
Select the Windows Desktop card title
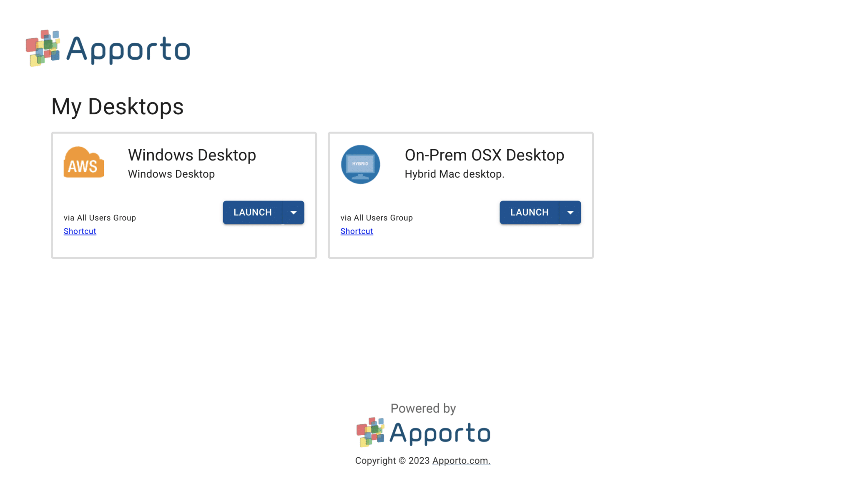pyautogui.click(x=192, y=155)
